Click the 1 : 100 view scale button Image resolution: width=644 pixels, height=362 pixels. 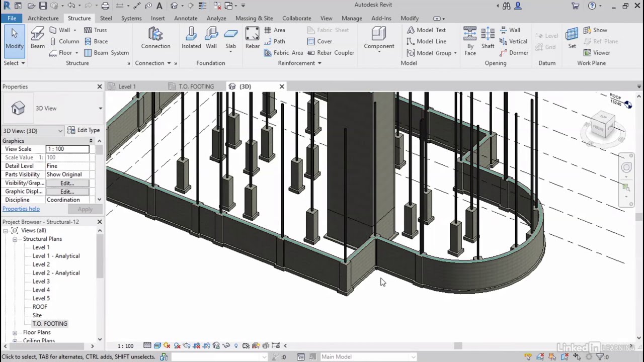[125, 346]
